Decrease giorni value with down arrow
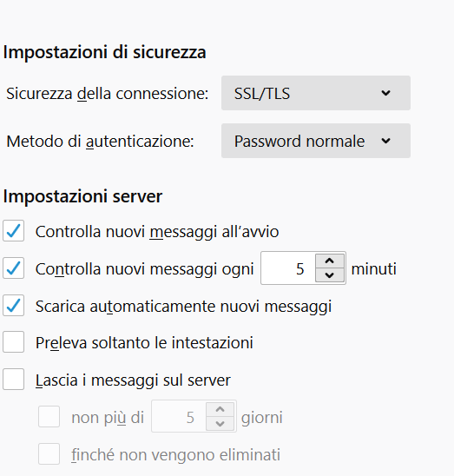This screenshot has width=454, height=476. [220, 424]
